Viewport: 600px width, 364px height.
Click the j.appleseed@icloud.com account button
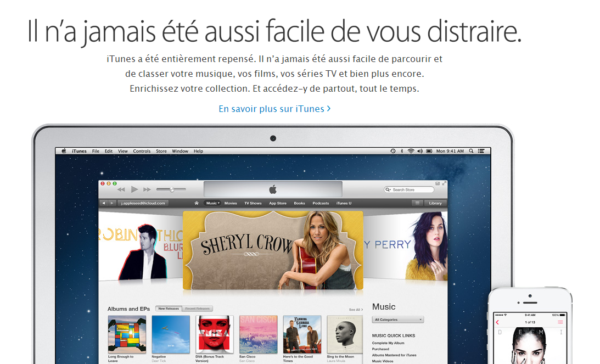click(143, 203)
